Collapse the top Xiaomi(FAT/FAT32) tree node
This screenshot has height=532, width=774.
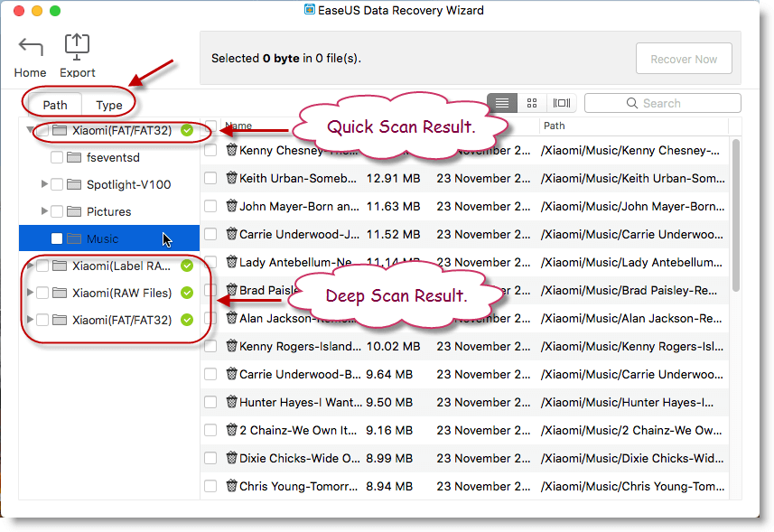30,130
